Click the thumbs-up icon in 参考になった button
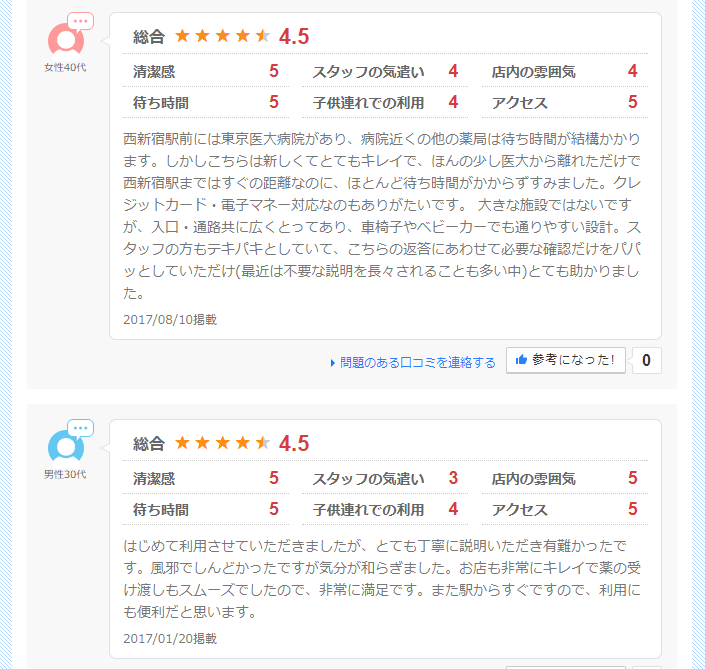705x669 pixels. [x=521, y=360]
